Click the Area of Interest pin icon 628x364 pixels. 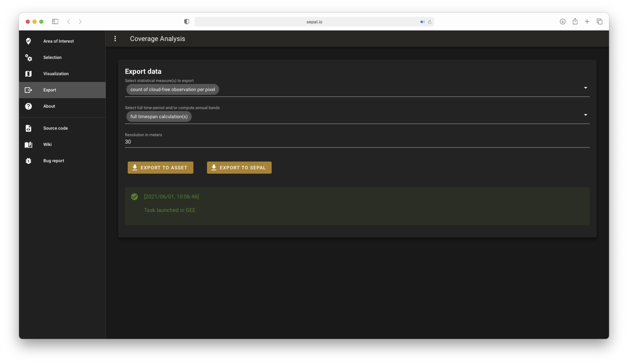28,41
